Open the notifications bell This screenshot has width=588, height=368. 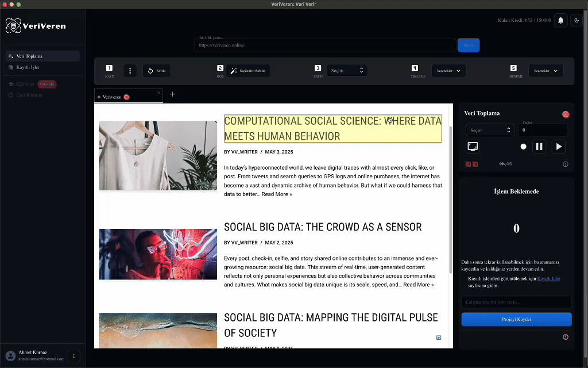click(x=560, y=20)
